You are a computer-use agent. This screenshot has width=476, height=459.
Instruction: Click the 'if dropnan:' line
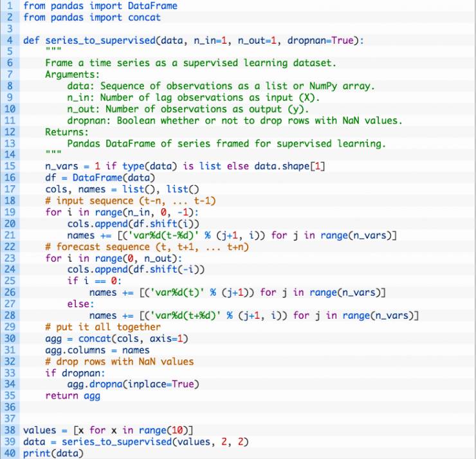pos(75,373)
